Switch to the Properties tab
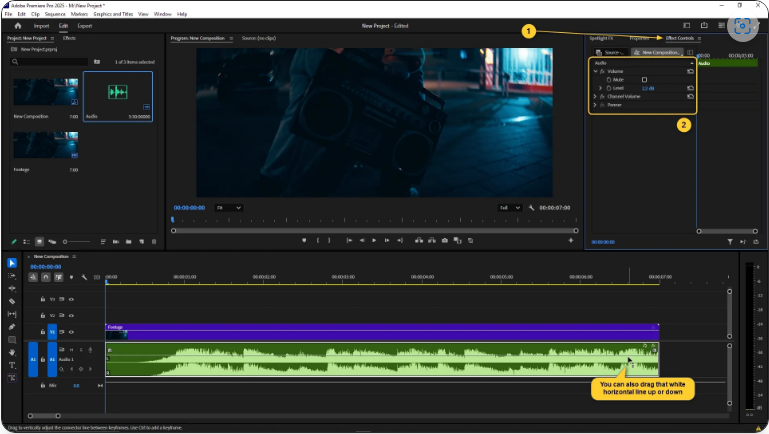Image resolution: width=769 pixels, height=434 pixels. click(x=639, y=38)
